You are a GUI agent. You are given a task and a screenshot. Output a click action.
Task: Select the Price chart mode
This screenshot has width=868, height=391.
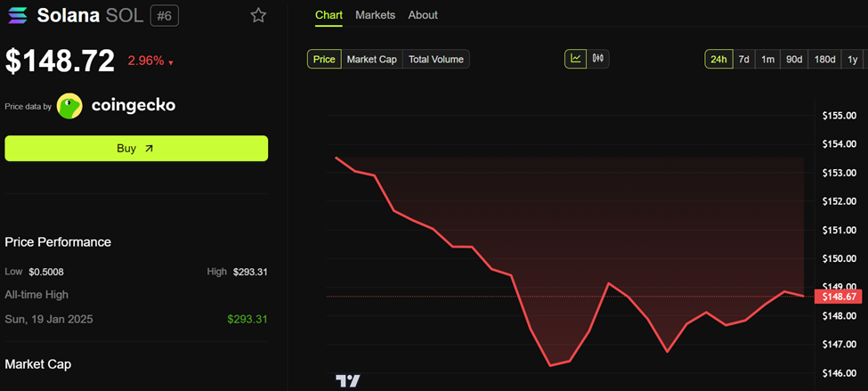point(324,60)
